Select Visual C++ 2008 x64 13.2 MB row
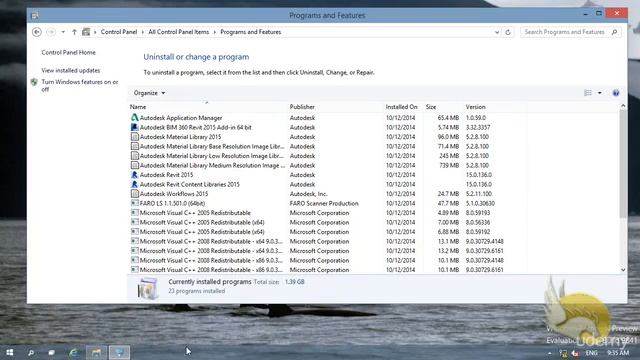Image resolution: width=640 pixels, height=360 pixels. click(x=328, y=251)
